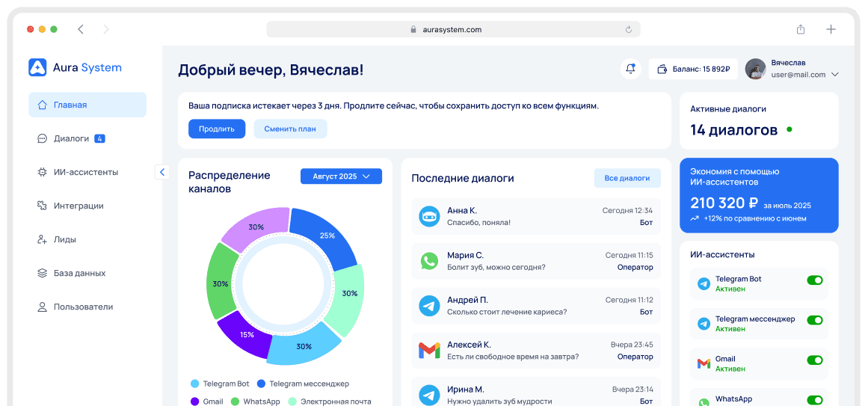The image size is (868, 406).
Task: Click the Telegram Bot legend dot
Action: pos(195,384)
